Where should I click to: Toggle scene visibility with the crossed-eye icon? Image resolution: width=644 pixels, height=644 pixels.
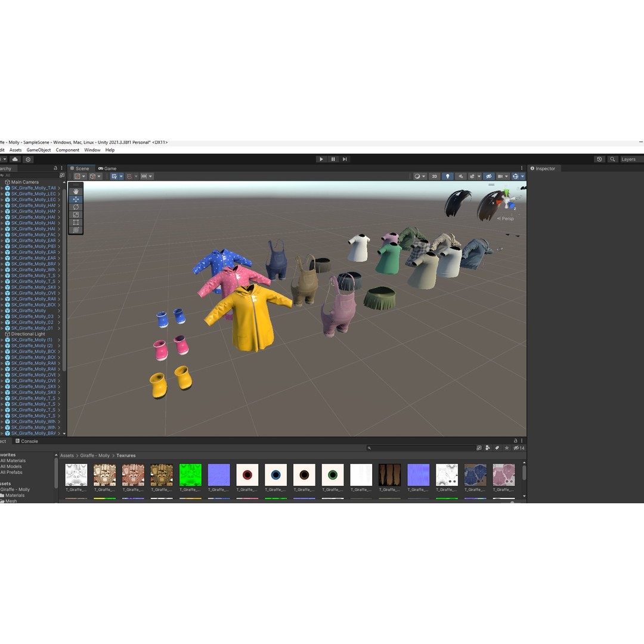point(489,177)
